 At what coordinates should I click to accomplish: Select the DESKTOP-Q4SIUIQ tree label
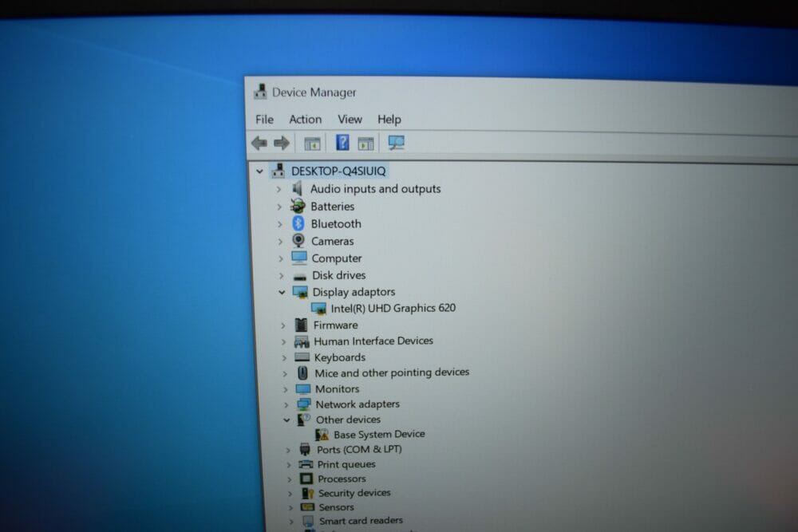(x=338, y=171)
